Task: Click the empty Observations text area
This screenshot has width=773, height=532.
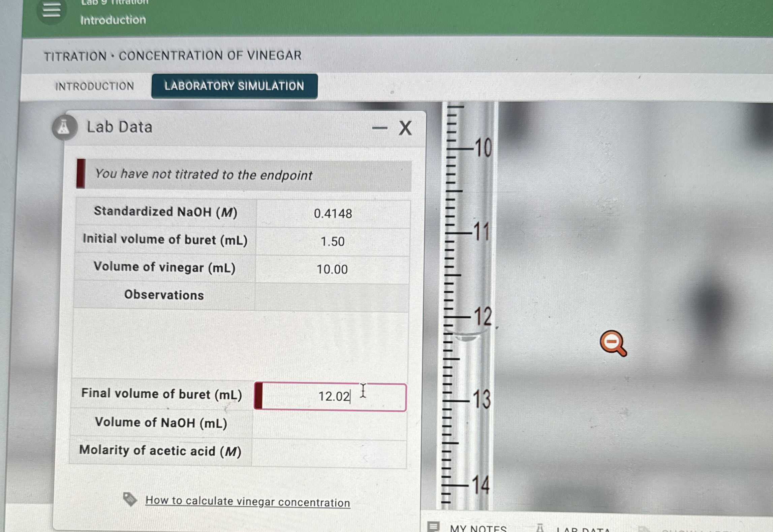Action: (240, 343)
